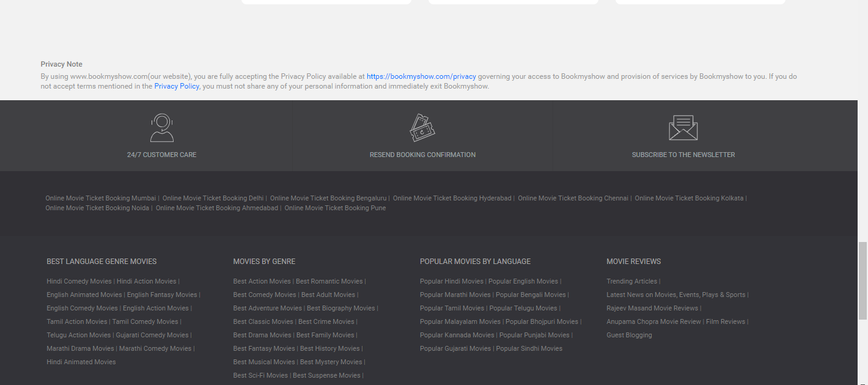Viewport: 868px width, 385px height.
Task: Open Gujarati Comedy Movies
Action: point(152,335)
